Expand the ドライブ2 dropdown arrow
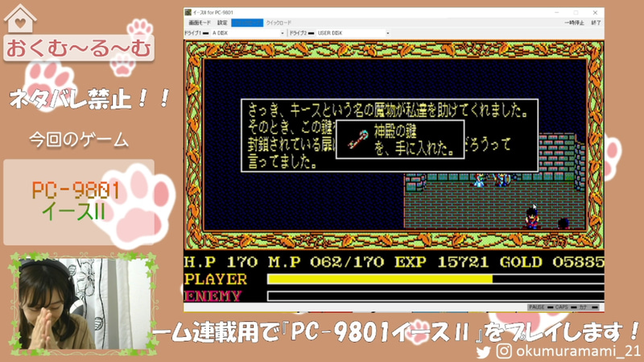644x362 pixels. point(388,33)
